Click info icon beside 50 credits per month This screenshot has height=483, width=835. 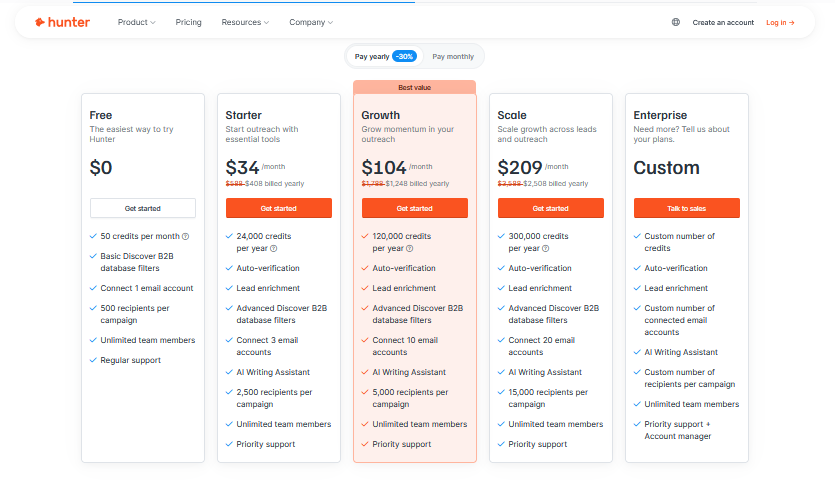[x=185, y=236]
